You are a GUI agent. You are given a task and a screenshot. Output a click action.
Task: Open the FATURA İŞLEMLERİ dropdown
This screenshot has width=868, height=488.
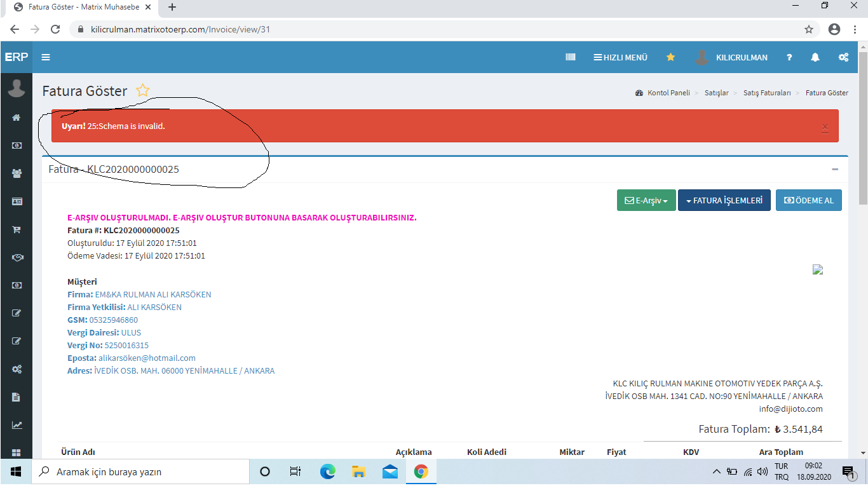(x=724, y=200)
